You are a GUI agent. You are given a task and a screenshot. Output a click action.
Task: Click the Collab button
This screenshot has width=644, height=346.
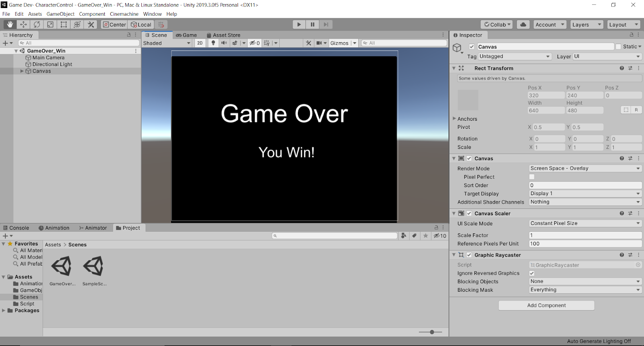tap(497, 25)
